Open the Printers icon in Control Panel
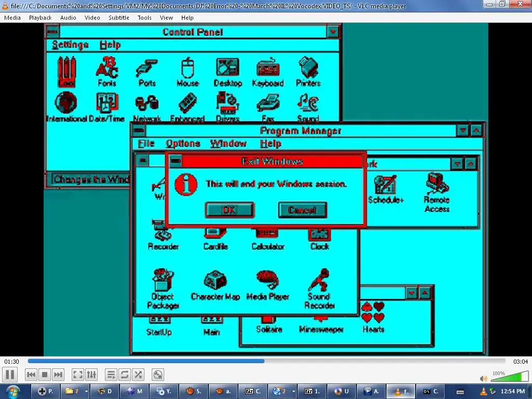 coord(308,72)
